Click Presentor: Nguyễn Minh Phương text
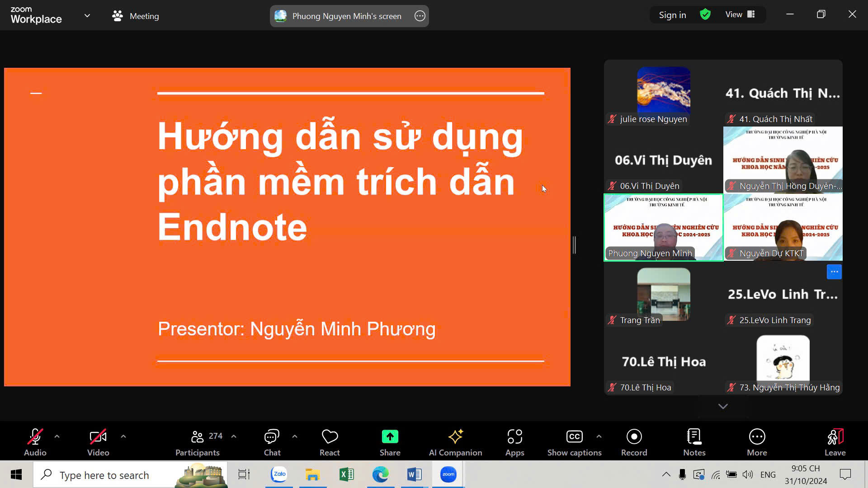The image size is (868, 488). (297, 329)
